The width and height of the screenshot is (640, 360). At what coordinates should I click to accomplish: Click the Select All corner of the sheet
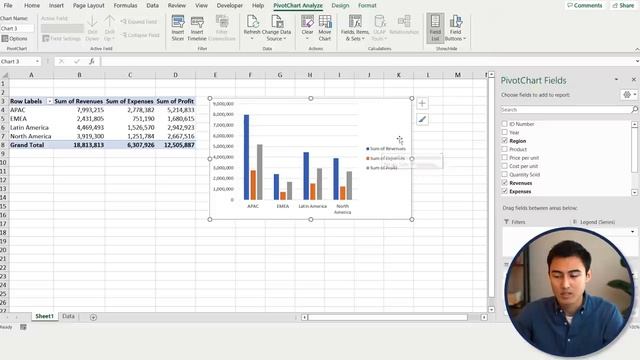4,75
